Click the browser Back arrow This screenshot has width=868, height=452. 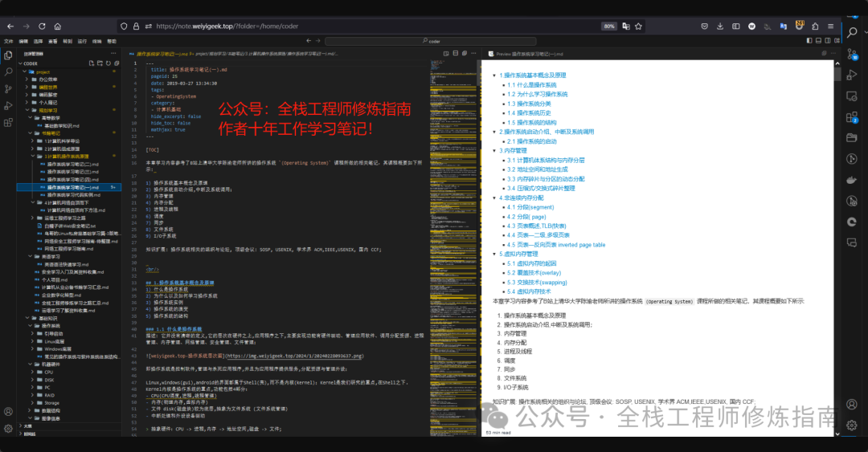(10, 26)
